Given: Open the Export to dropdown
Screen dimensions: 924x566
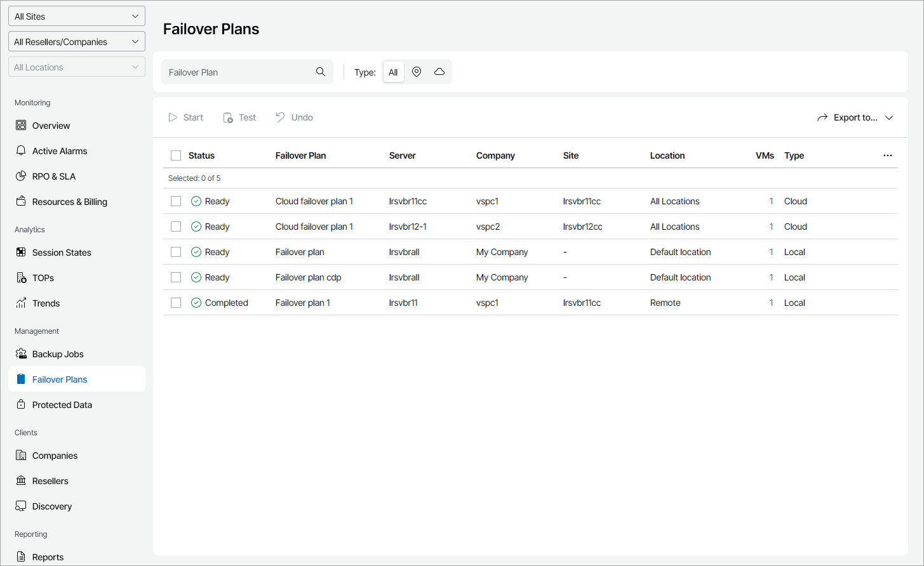Looking at the screenshot, I should pyautogui.click(x=855, y=117).
